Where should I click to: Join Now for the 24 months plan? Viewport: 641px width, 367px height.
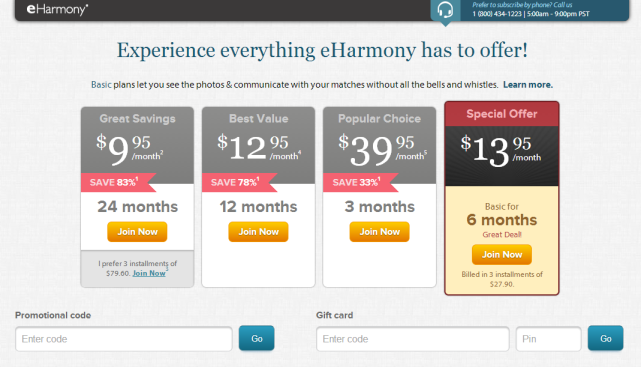(137, 232)
